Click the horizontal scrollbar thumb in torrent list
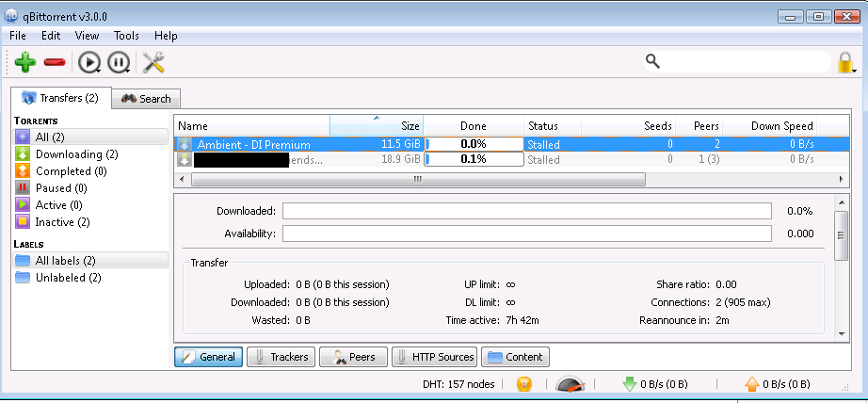Image resolution: width=868 pixels, height=403 pixels. click(x=418, y=179)
